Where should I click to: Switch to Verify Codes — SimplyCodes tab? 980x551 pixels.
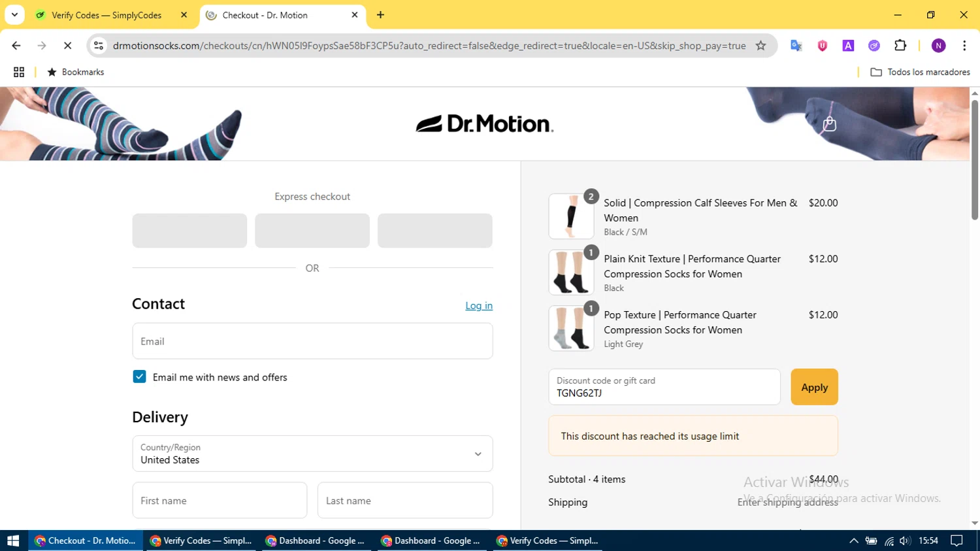[x=106, y=15]
